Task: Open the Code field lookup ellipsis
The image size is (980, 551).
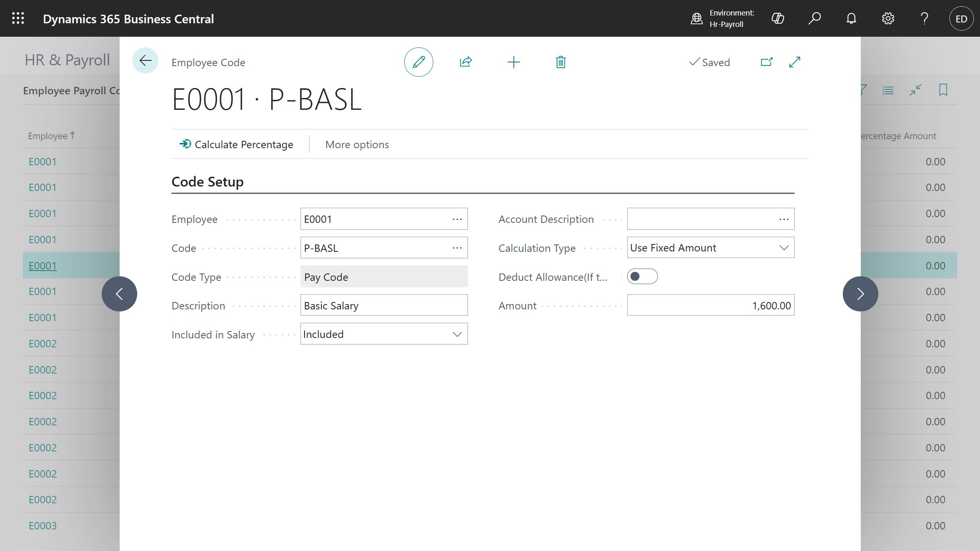Action: (x=457, y=248)
